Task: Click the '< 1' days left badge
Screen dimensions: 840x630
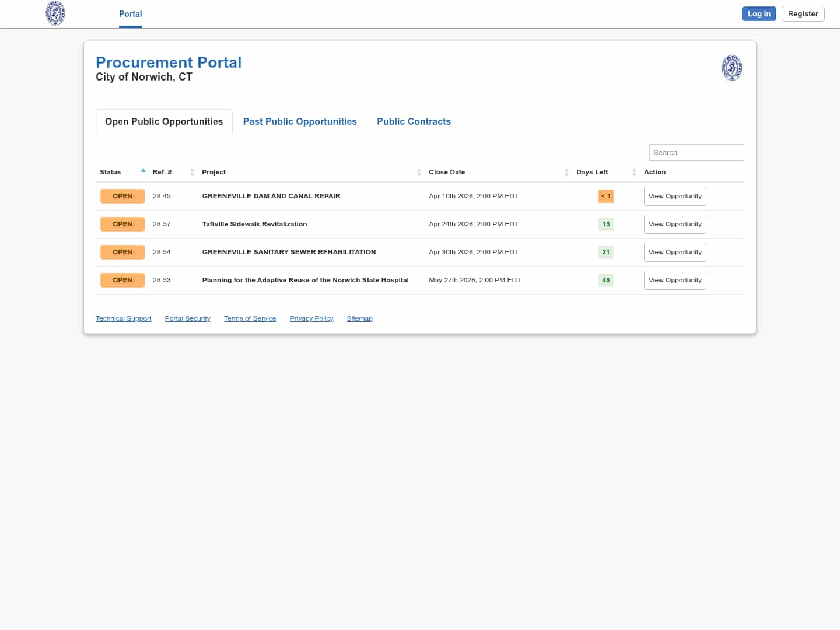Action: pyautogui.click(x=605, y=196)
